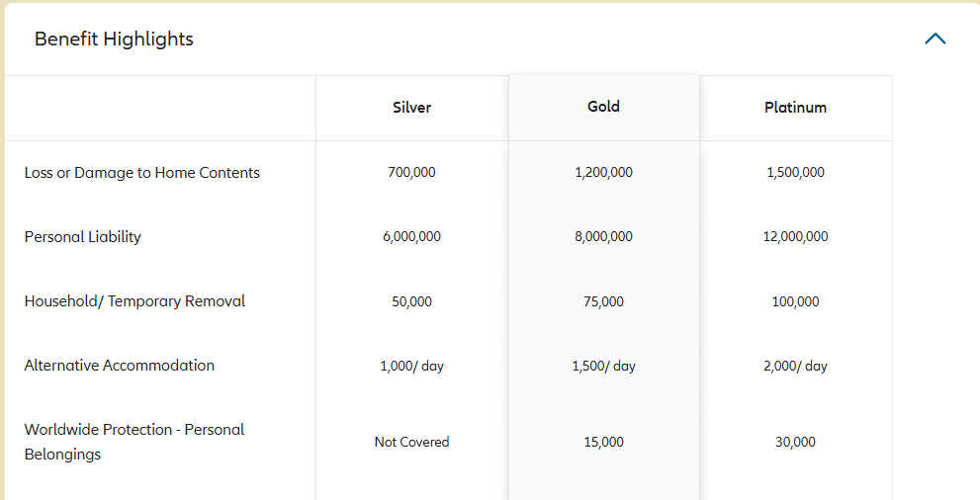
Task: Click the Silver 50,000 temporary removal value
Action: point(411,301)
